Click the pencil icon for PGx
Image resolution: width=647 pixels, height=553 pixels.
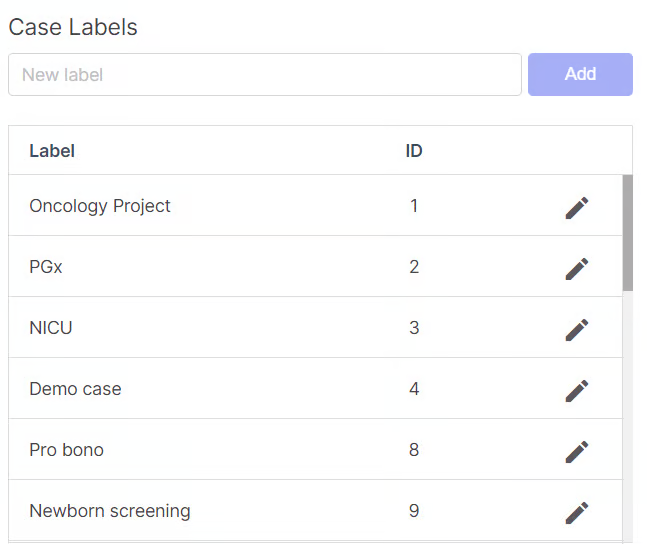576,268
